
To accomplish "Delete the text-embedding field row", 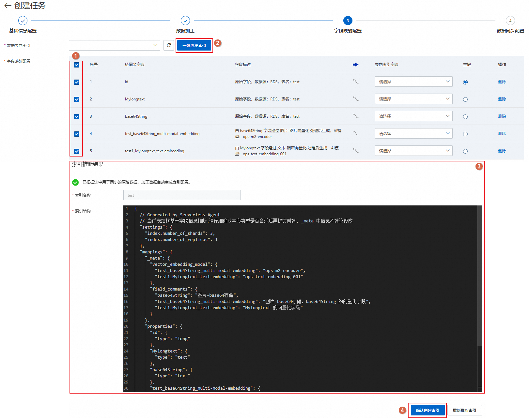I will coord(502,151).
